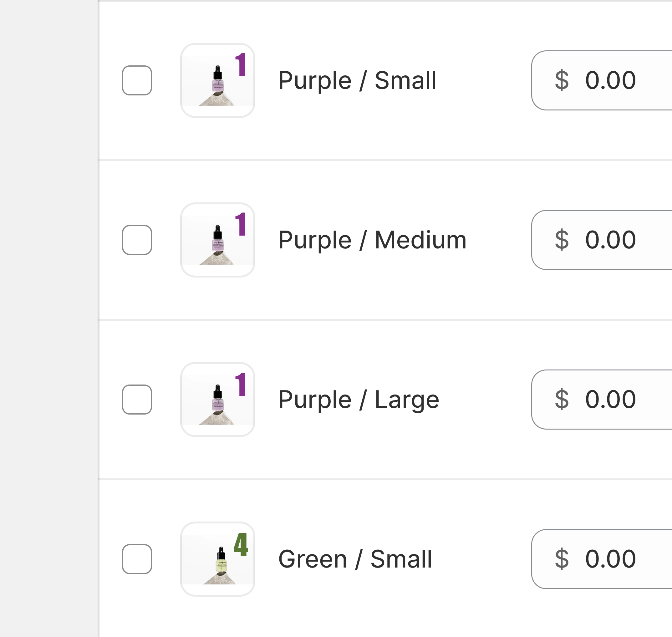This screenshot has height=637, width=672.
Task: Open the Purple / Large variant image thumbnail
Action: point(218,400)
